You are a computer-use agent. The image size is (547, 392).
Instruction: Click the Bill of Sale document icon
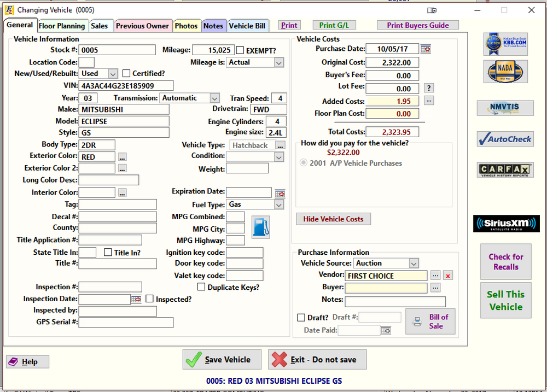417,322
